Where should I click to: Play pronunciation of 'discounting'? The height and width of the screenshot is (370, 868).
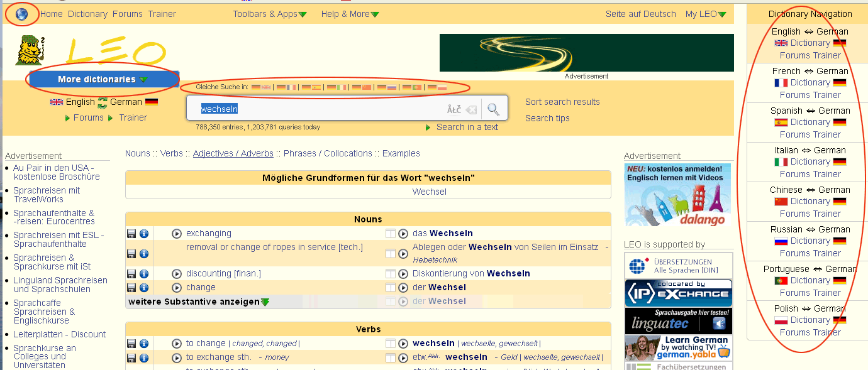(x=177, y=274)
